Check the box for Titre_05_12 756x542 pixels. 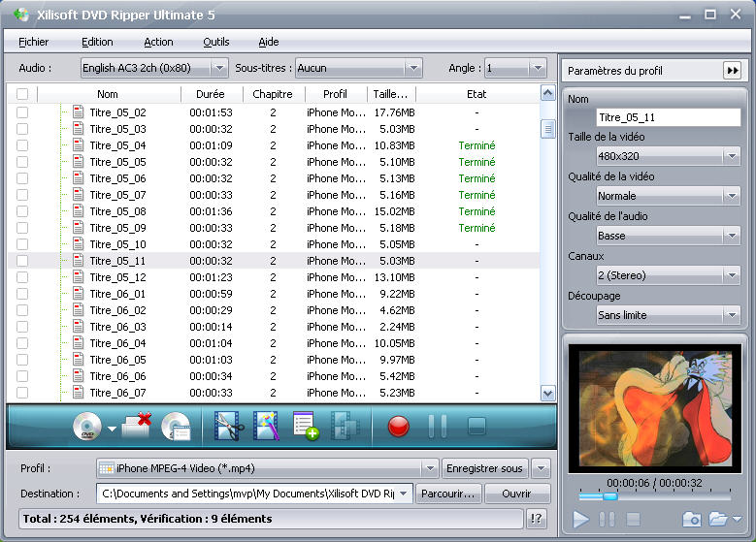click(22, 277)
